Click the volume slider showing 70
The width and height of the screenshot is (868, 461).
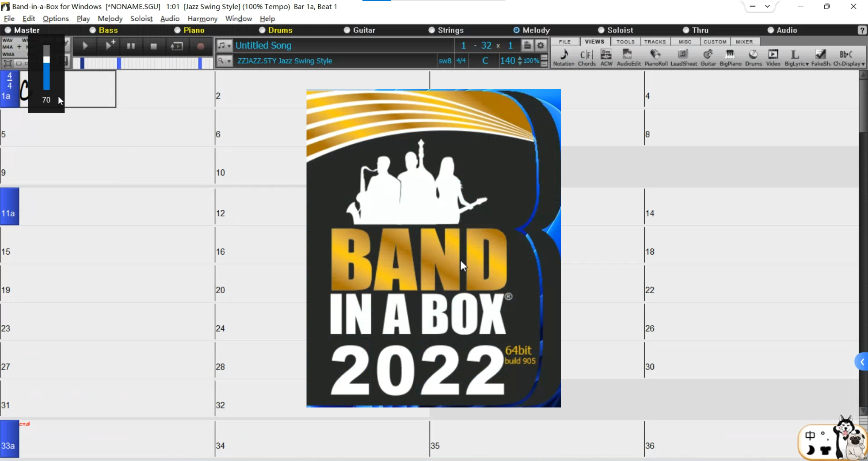[46, 68]
